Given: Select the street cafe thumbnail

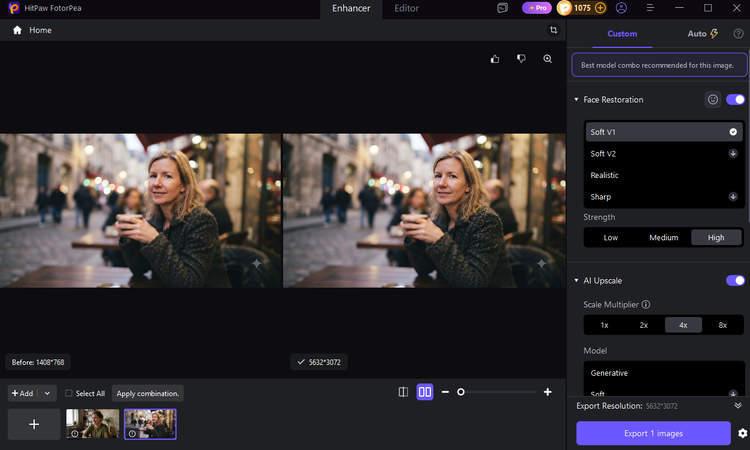Looking at the screenshot, I should (150, 424).
